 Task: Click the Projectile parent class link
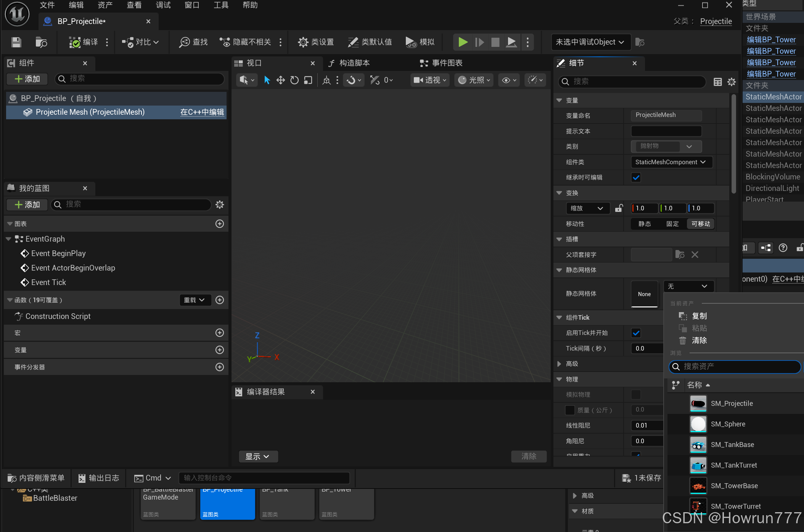point(716,21)
